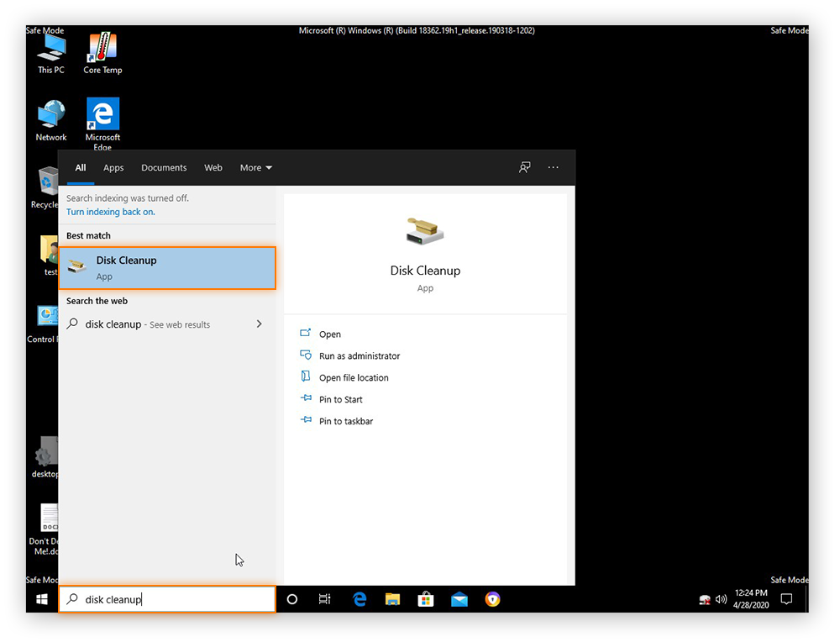The image size is (840, 642).
Task: Open This PC desktop icon
Action: click(51, 54)
